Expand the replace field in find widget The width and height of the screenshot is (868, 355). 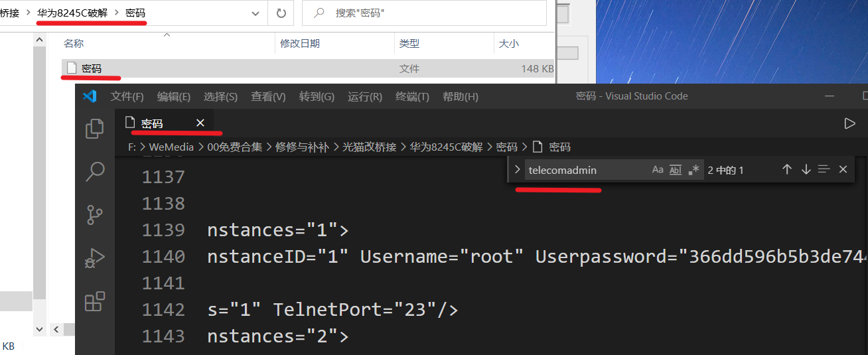pyautogui.click(x=518, y=170)
